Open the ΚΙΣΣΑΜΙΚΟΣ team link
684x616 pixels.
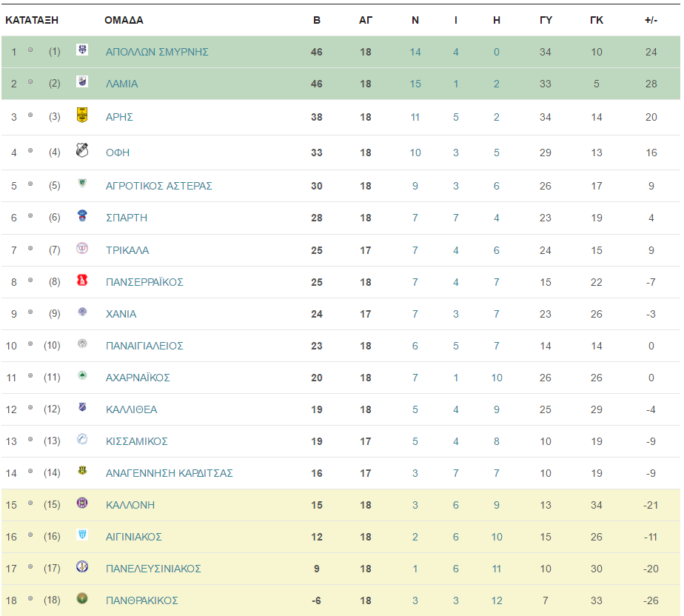[x=136, y=441]
